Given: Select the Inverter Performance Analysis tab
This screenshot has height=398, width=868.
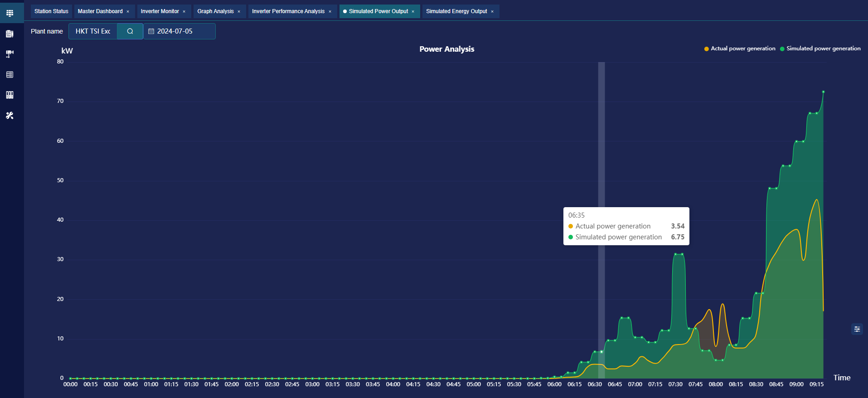Looking at the screenshot, I should [x=288, y=11].
